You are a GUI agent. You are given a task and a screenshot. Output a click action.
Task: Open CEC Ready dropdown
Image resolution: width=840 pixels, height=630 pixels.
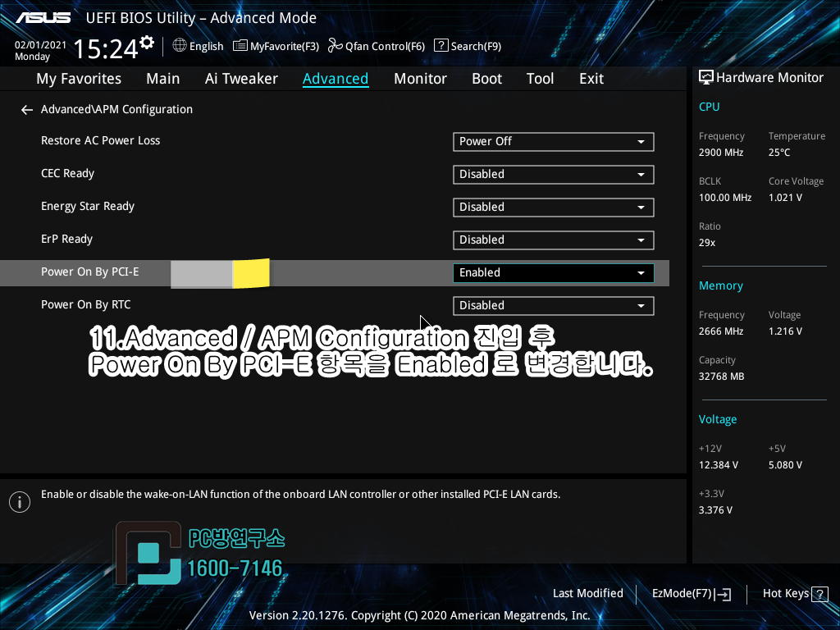click(x=554, y=175)
